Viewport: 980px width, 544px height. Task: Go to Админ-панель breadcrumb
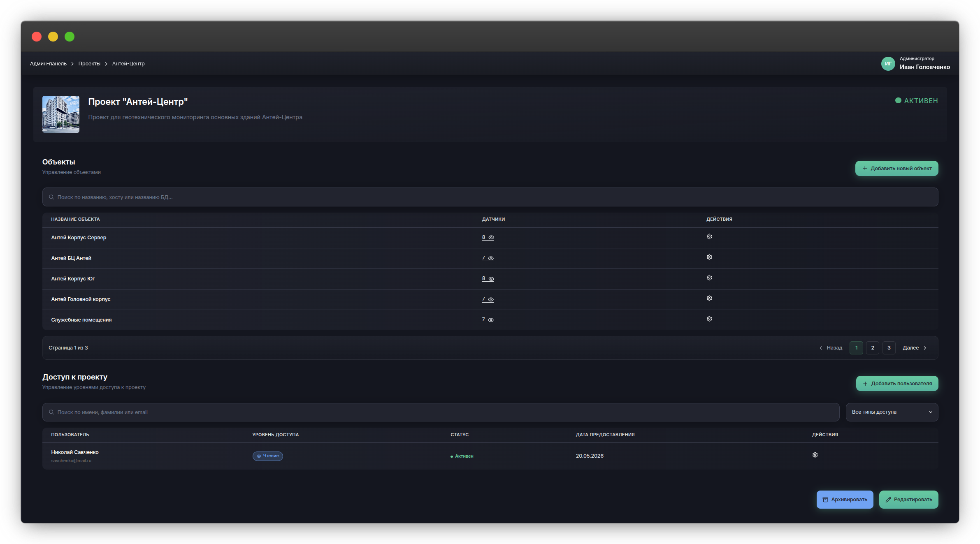tap(48, 64)
